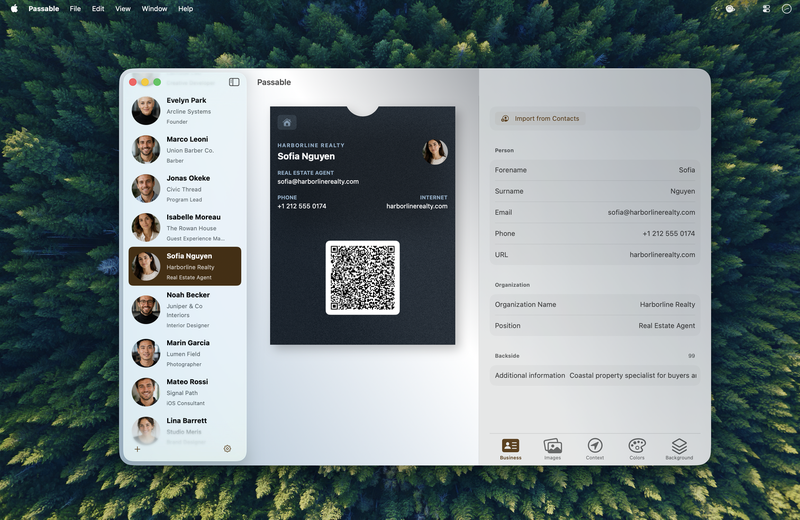Viewport: 800px width, 520px height.
Task: Select Noah Becker card
Action: click(x=185, y=310)
